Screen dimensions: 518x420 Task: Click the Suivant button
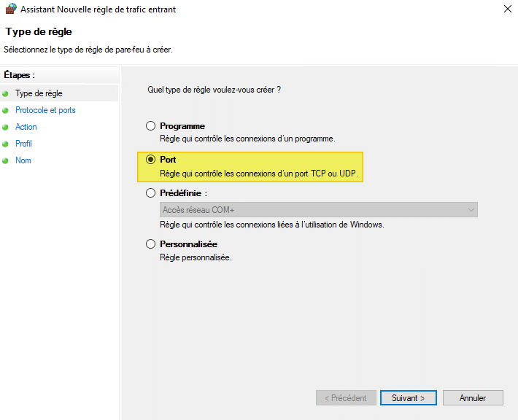(x=408, y=398)
